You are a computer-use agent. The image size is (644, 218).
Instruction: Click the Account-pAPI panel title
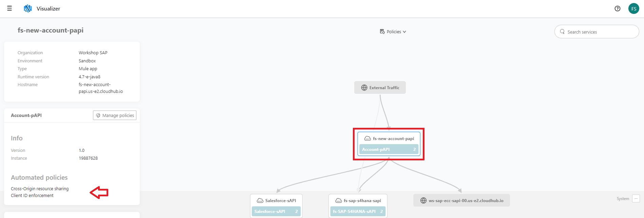26,115
